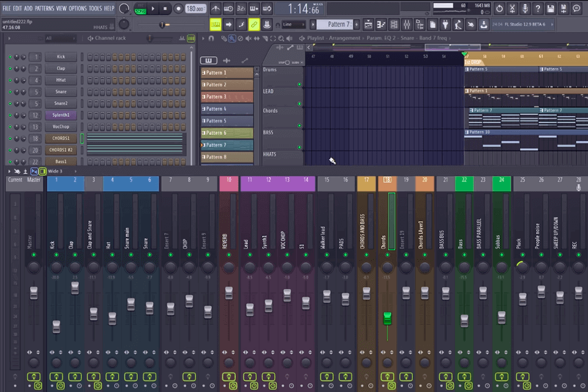Toggle the metronome icon

tap(216, 8)
